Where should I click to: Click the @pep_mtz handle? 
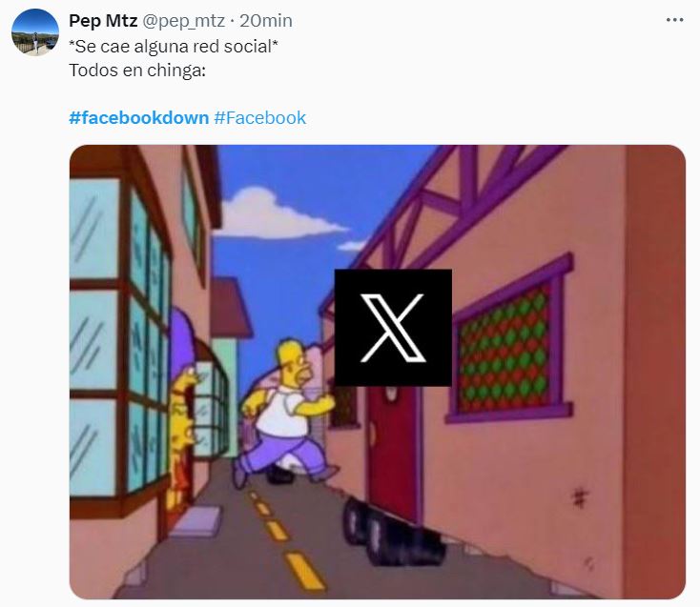(x=183, y=21)
